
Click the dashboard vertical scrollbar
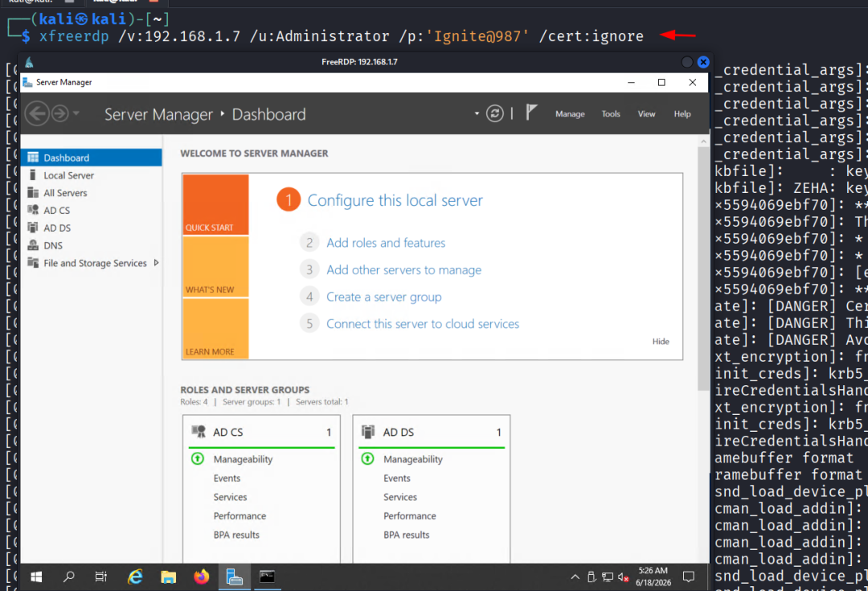pyautogui.click(x=703, y=269)
